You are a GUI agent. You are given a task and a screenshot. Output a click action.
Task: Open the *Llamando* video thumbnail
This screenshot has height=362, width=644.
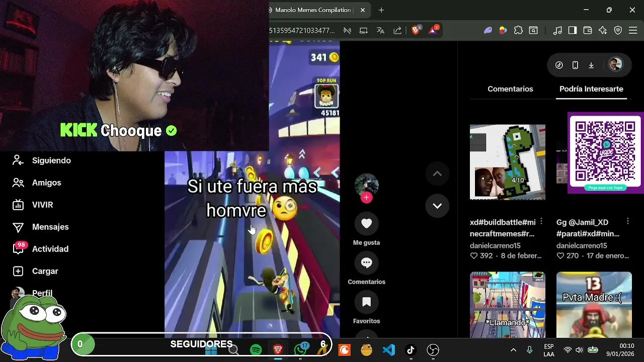(x=507, y=305)
